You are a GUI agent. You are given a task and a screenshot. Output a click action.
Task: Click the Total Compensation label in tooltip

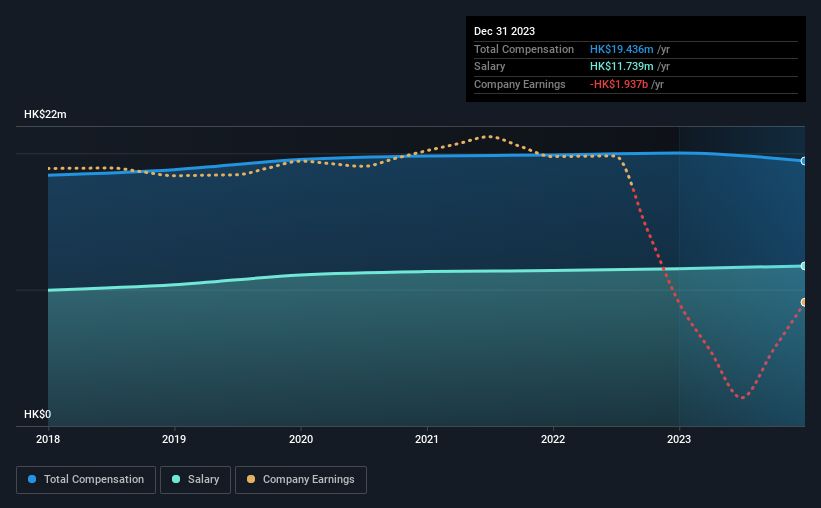coord(524,49)
